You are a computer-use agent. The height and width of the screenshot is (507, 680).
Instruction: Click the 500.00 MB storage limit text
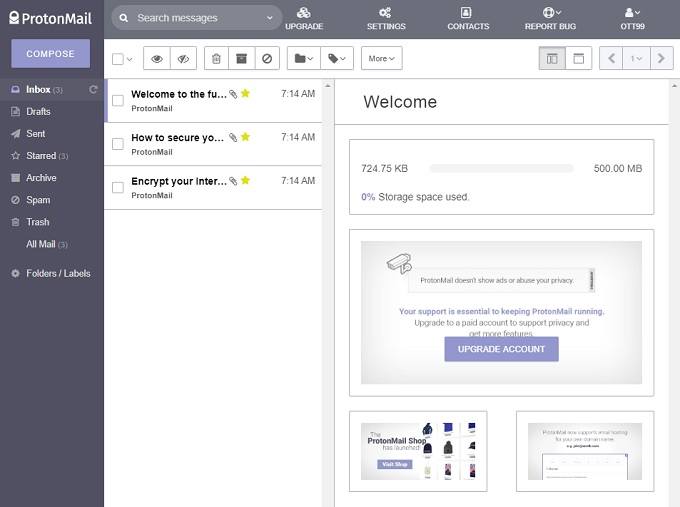point(618,168)
